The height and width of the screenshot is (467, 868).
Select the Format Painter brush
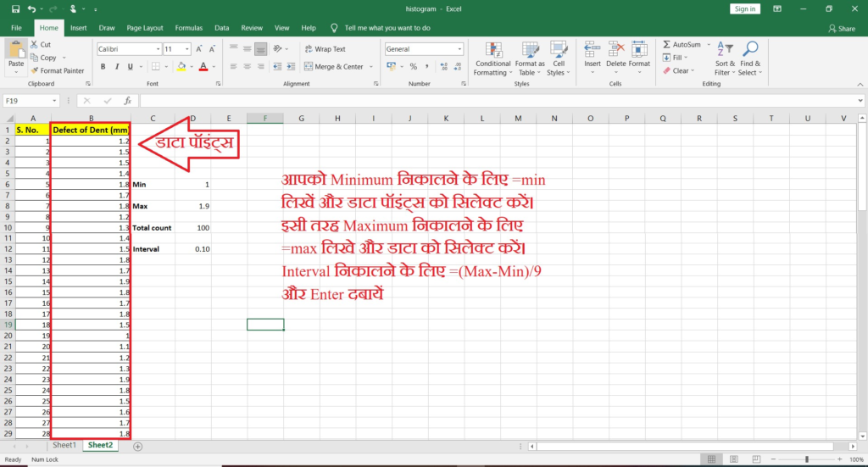click(x=58, y=71)
